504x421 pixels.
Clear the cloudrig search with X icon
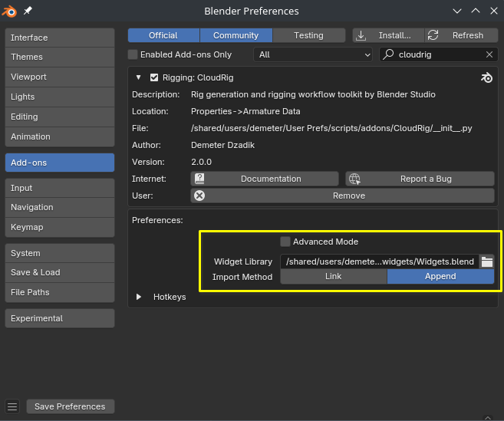coord(489,54)
